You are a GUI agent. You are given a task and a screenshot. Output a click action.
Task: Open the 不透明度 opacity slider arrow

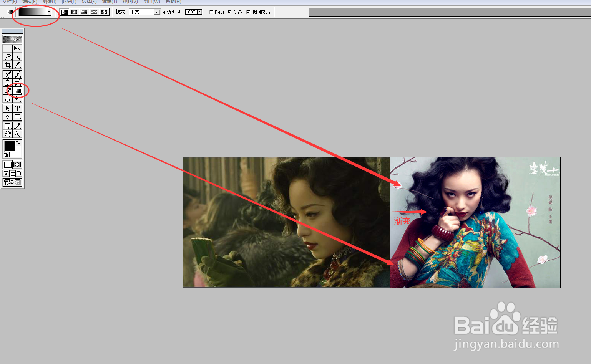pos(199,12)
